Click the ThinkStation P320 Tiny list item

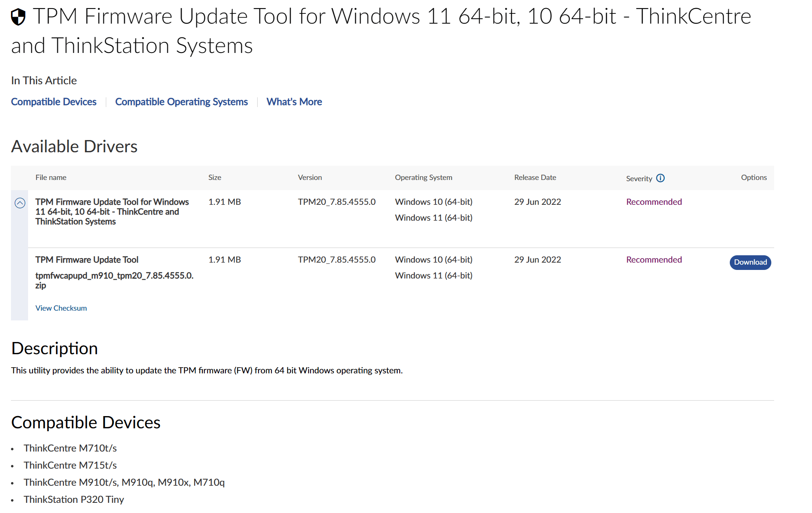point(74,499)
